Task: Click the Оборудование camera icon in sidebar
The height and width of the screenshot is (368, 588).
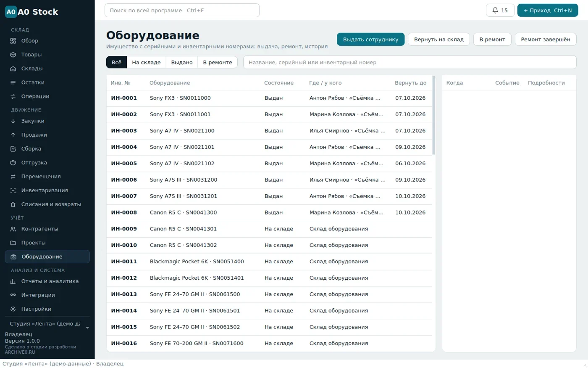Action: point(13,257)
